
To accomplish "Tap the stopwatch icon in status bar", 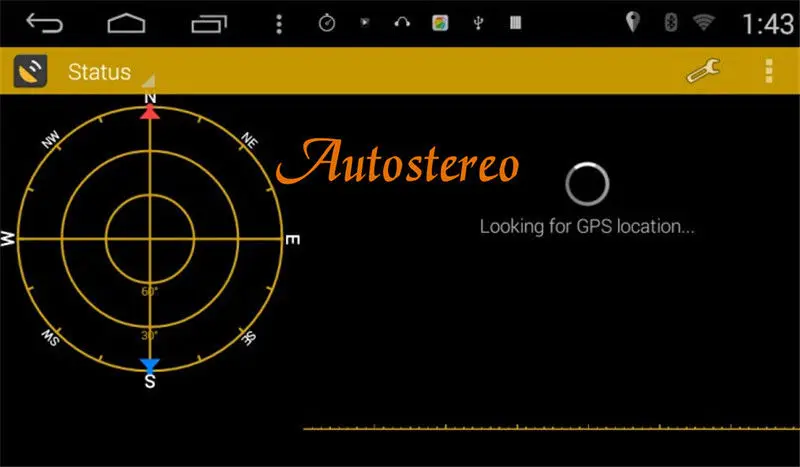I will point(327,23).
